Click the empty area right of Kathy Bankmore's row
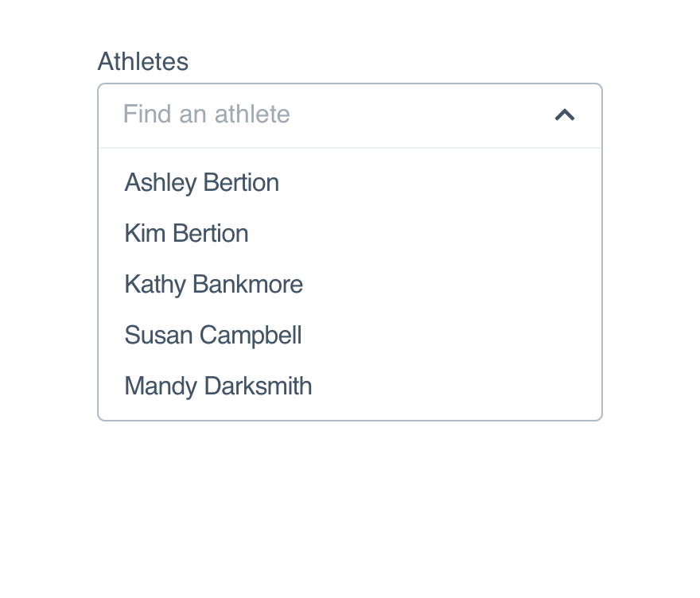Viewport: 700px width, 598px height. 452,284
